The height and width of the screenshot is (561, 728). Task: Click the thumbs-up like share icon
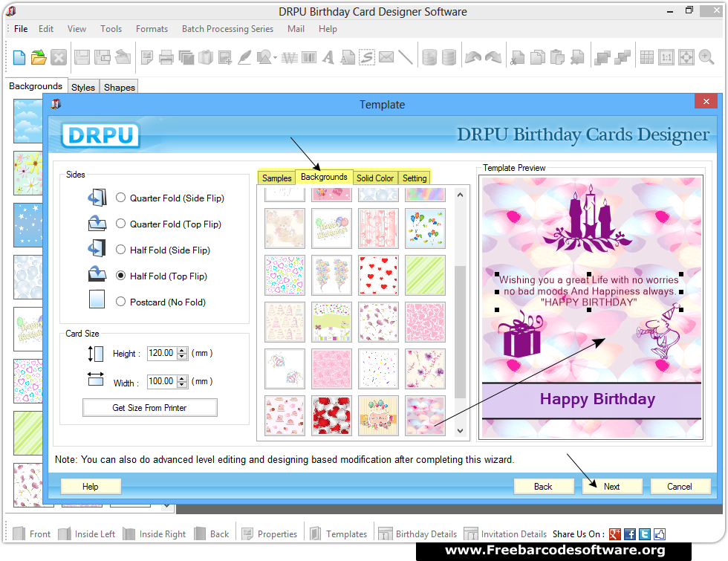click(660, 534)
